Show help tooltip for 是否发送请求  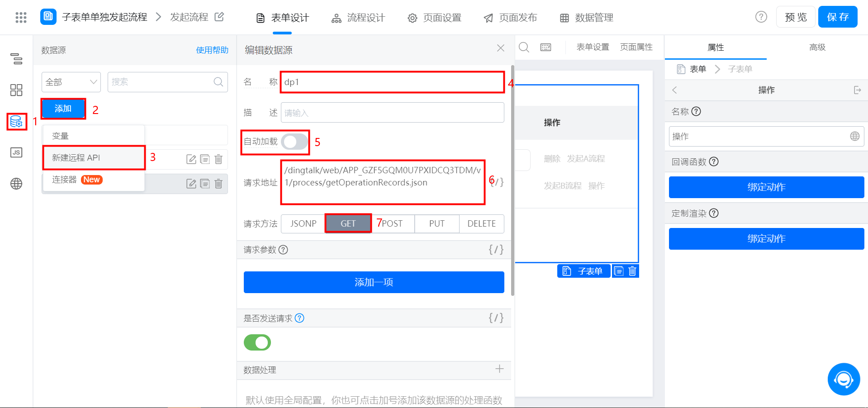(299, 318)
